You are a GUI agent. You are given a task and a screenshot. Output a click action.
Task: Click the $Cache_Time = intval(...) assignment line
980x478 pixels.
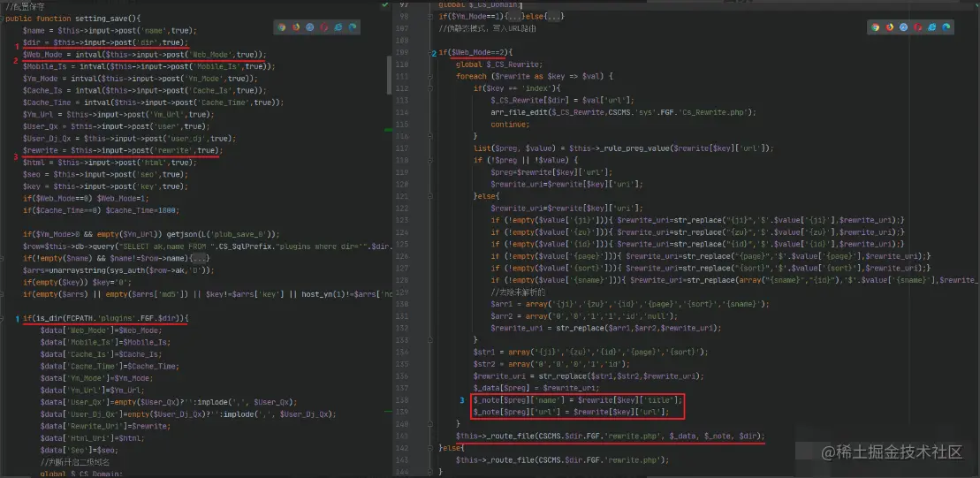click(x=153, y=102)
